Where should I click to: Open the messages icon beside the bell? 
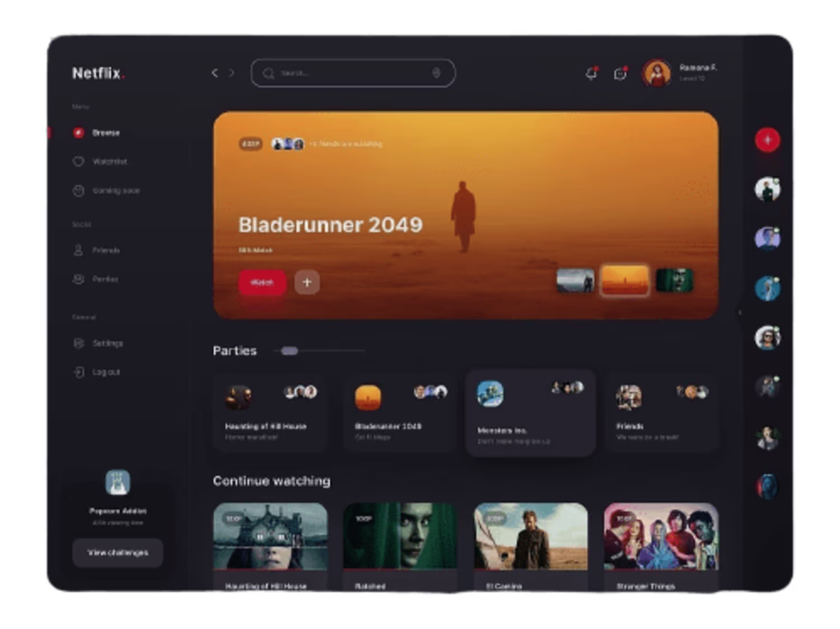pos(620,73)
